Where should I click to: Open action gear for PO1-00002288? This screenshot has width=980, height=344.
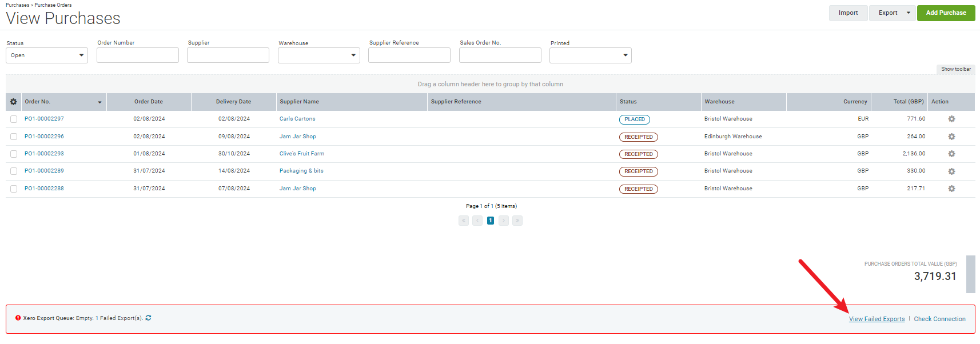point(951,189)
